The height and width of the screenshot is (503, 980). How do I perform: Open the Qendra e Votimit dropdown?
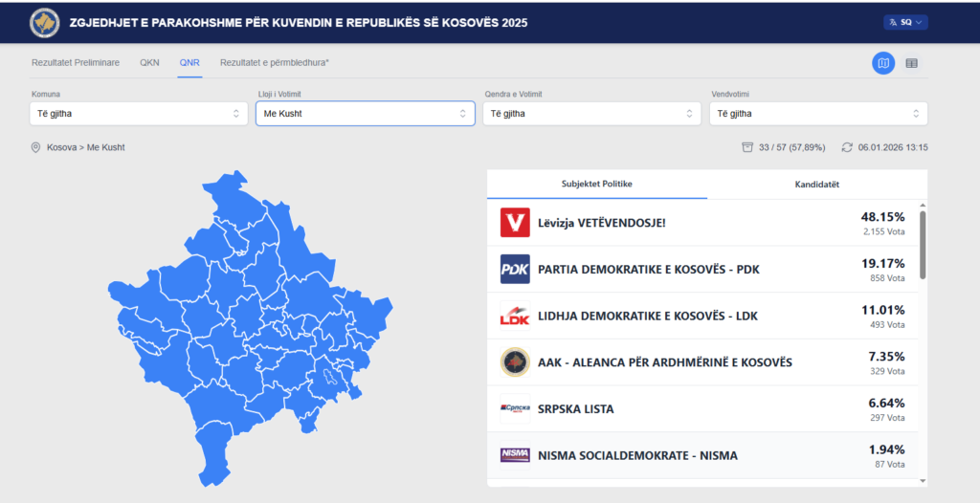point(591,114)
